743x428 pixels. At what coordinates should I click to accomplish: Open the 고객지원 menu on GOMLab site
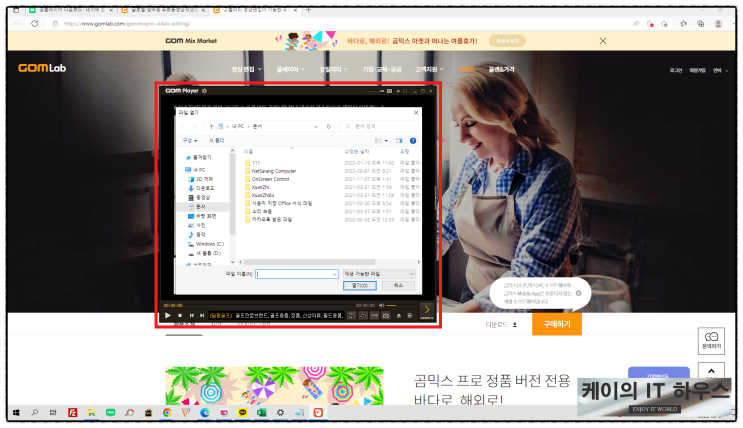click(x=429, y=70)
